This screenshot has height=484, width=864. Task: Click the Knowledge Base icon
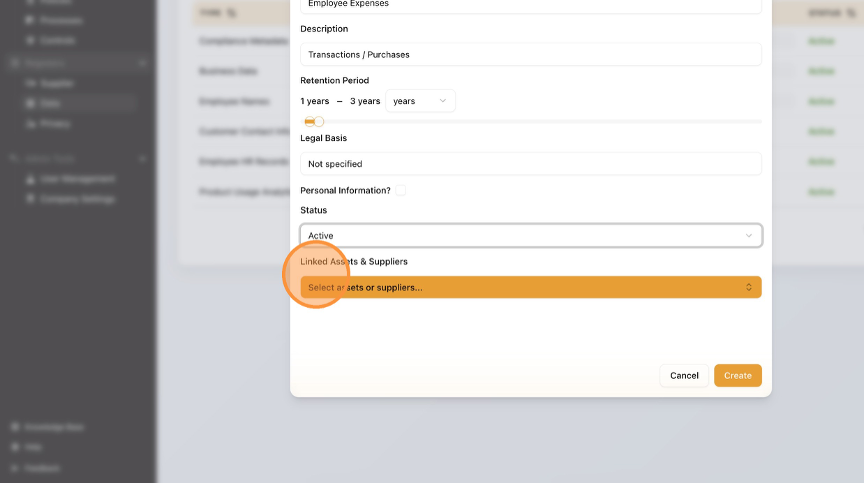click(x=15, y=427)
